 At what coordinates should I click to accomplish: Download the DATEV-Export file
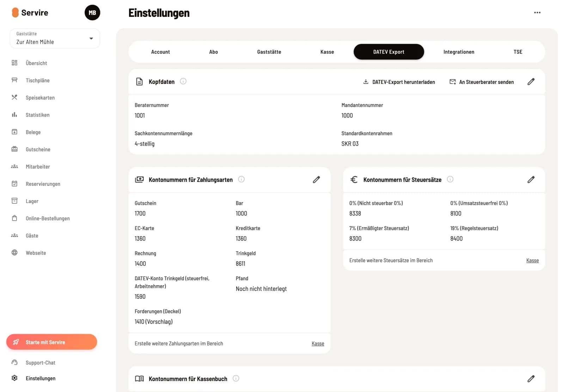399,82
